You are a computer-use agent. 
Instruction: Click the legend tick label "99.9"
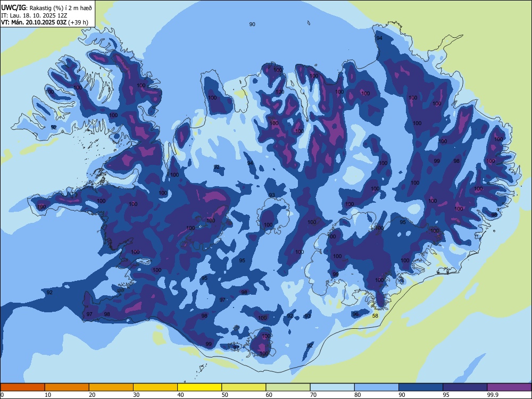[x=492, y=395]
